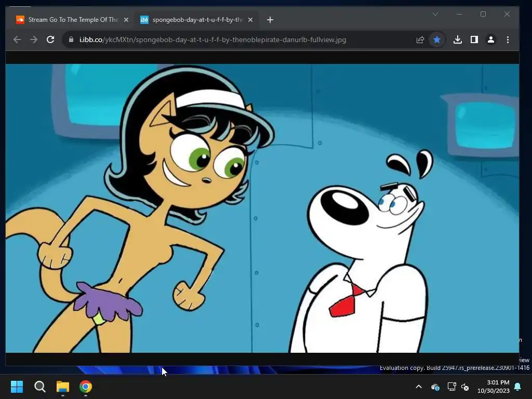532x399 pixels.
Task: Click the muted volume tray icon
Action: (465, 387)
